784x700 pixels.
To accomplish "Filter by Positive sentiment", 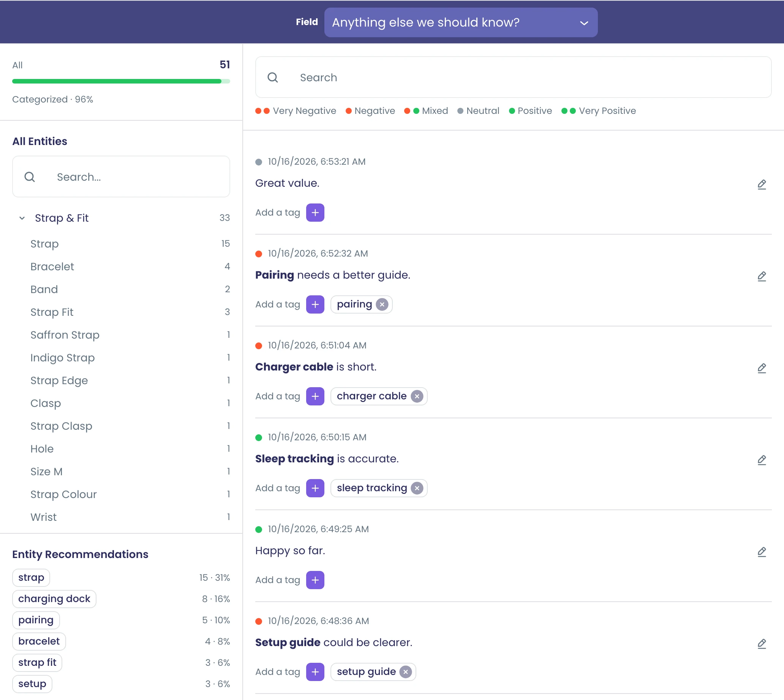I will coord(530,111).
